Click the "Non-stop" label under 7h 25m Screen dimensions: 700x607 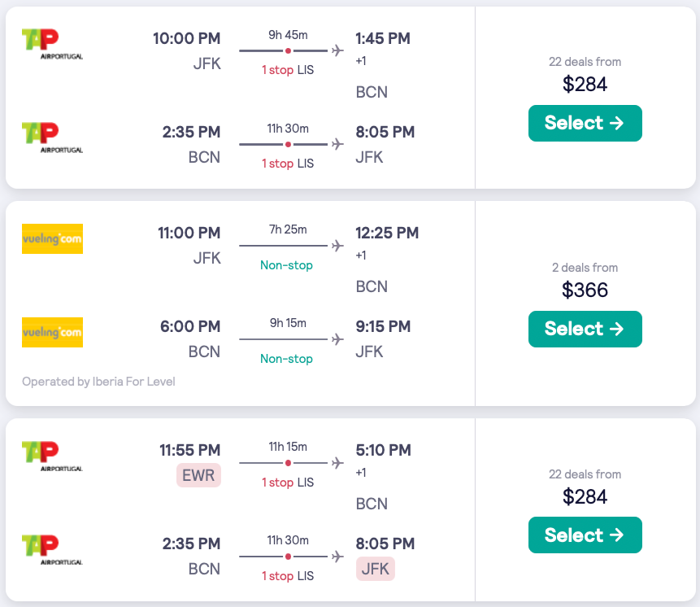286,265
